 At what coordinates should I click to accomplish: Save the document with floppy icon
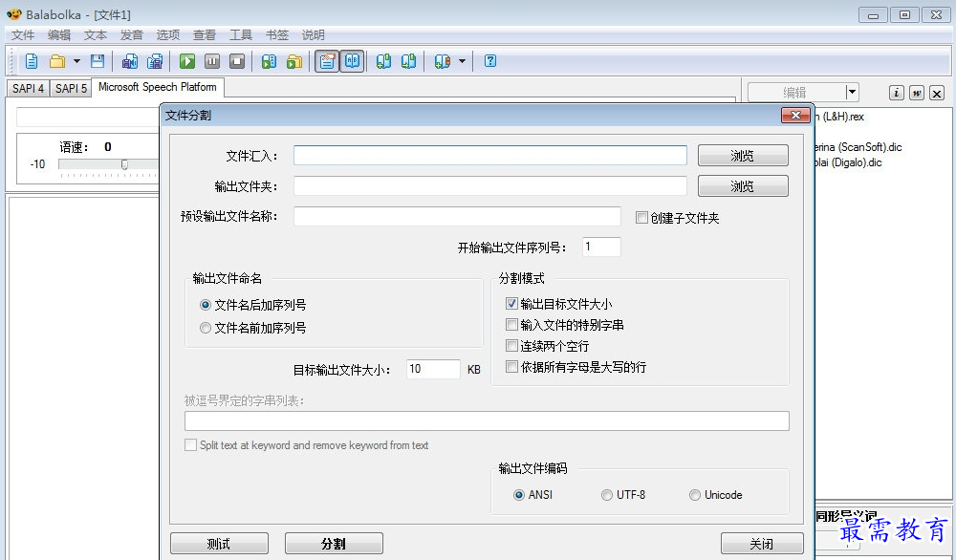(x=97, y=61)
